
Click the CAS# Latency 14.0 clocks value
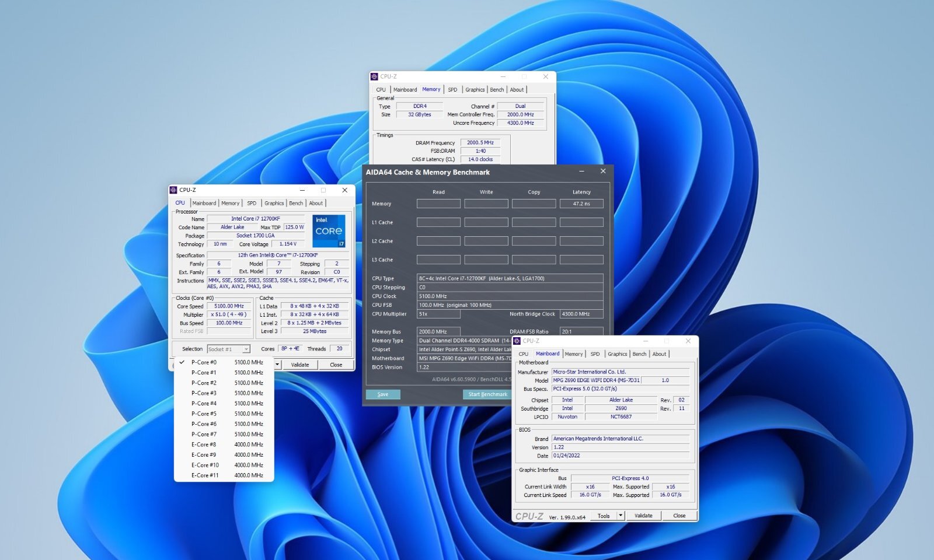tap(480, 159)
